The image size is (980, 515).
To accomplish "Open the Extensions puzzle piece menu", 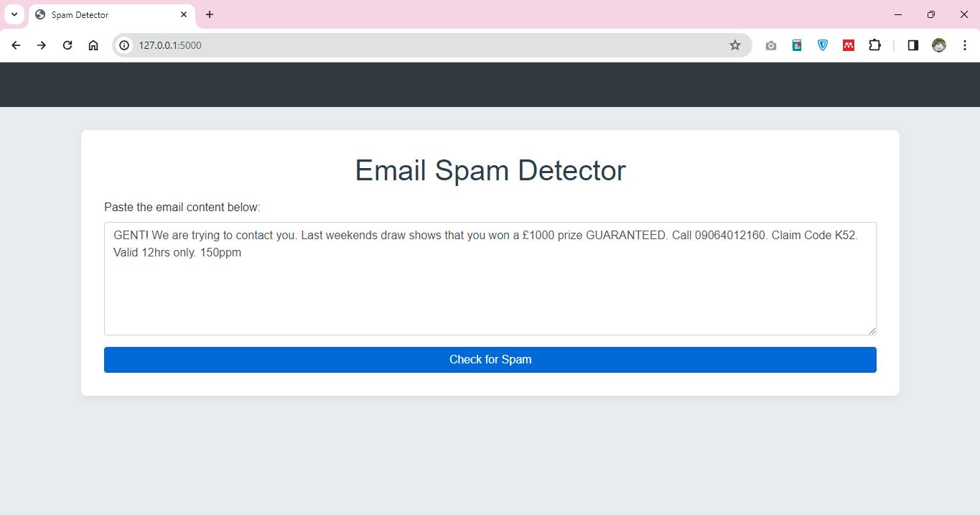I will pyautogui.click(x=874, y=45).
